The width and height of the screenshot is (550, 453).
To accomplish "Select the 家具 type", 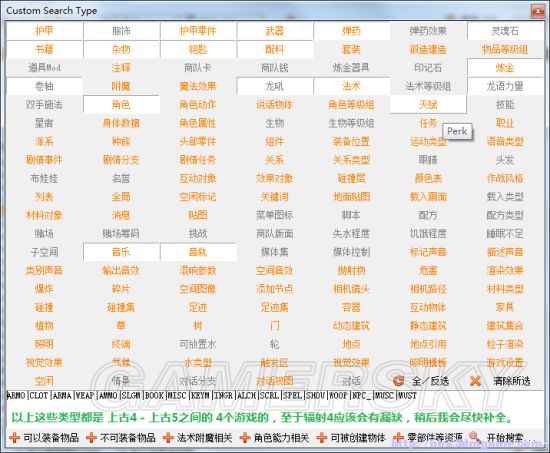I will click(505, 307).
